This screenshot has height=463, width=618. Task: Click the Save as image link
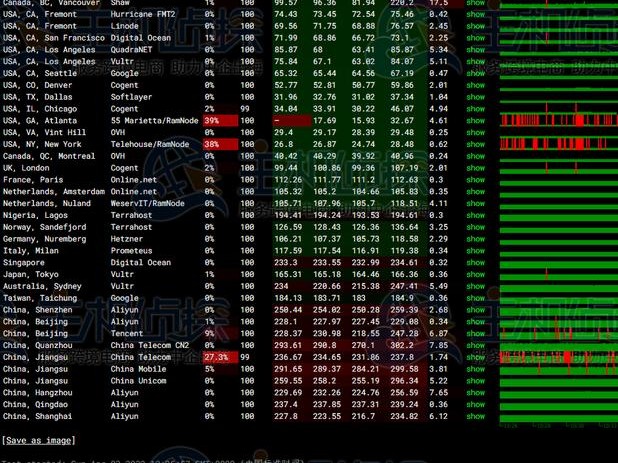(x=39, y=441)
